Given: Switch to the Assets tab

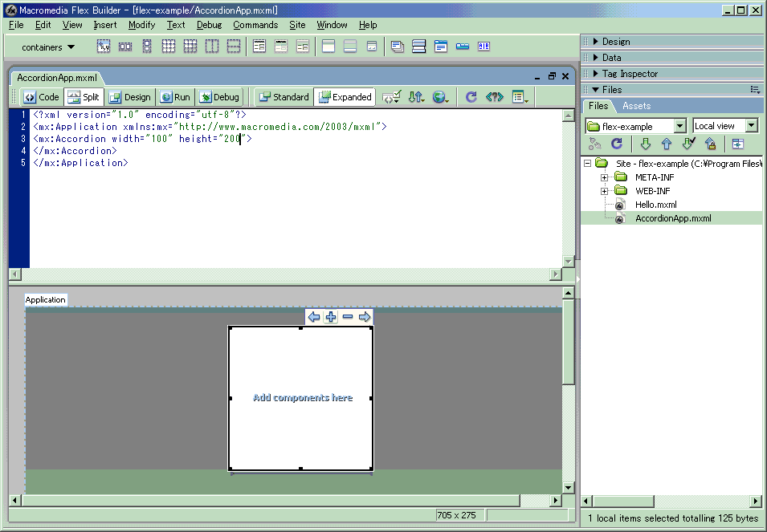Looking at the screenshot, I should tap(636, 106).
